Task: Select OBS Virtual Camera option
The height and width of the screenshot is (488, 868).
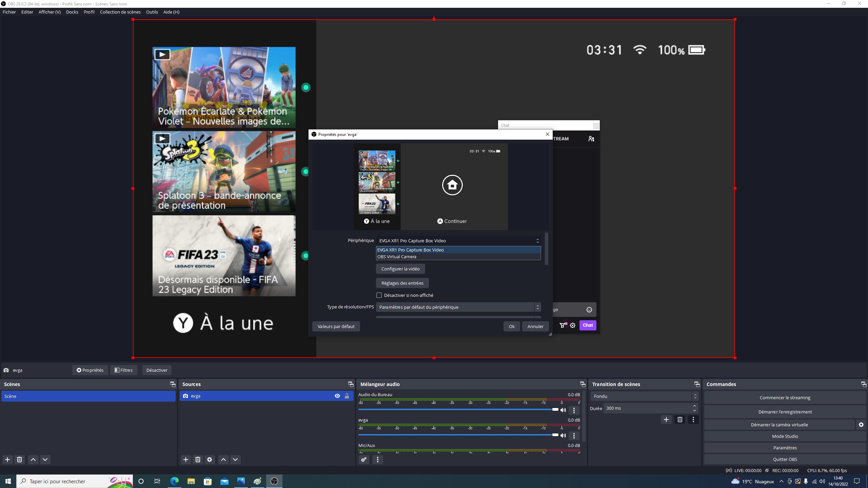Action: click(x=458, y=257)
